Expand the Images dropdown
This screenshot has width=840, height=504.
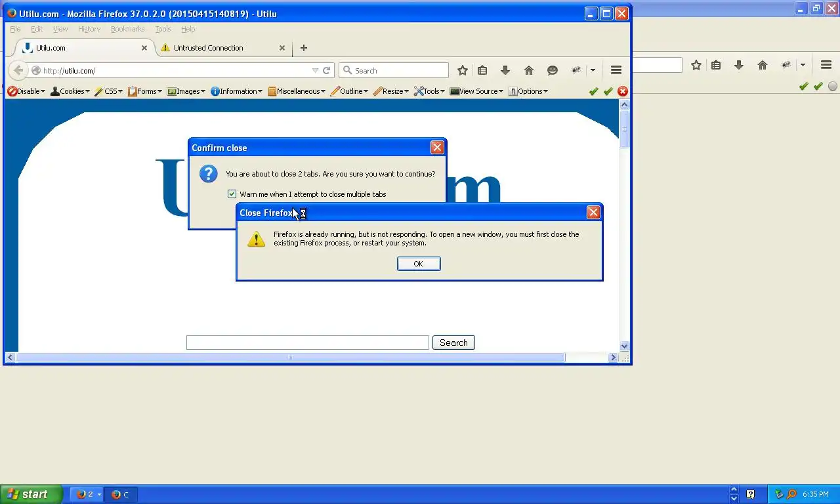186,91
